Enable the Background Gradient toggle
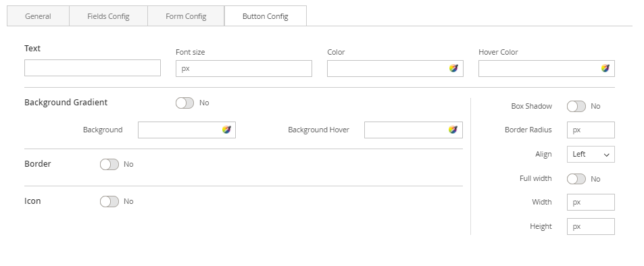The height and width of the screenshot is (266, 644). (185, 103)
